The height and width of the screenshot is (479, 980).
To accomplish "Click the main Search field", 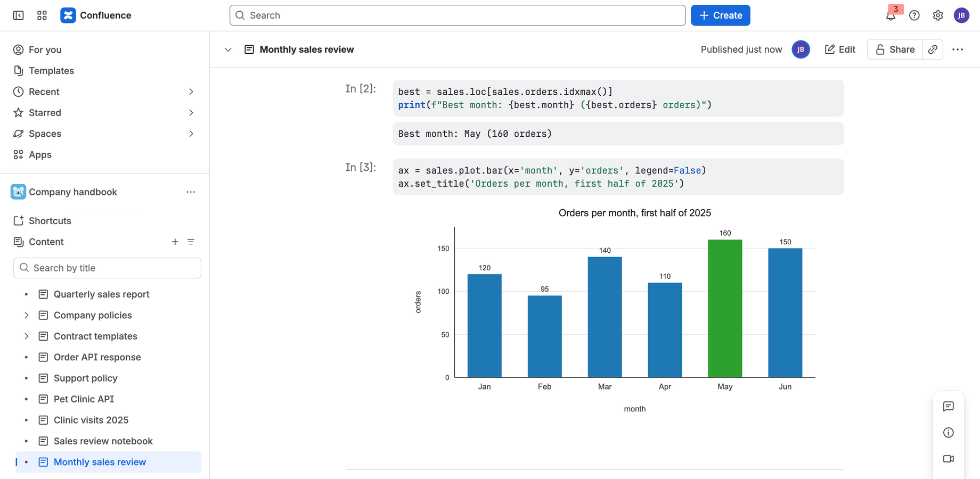I will coord(457,15).
